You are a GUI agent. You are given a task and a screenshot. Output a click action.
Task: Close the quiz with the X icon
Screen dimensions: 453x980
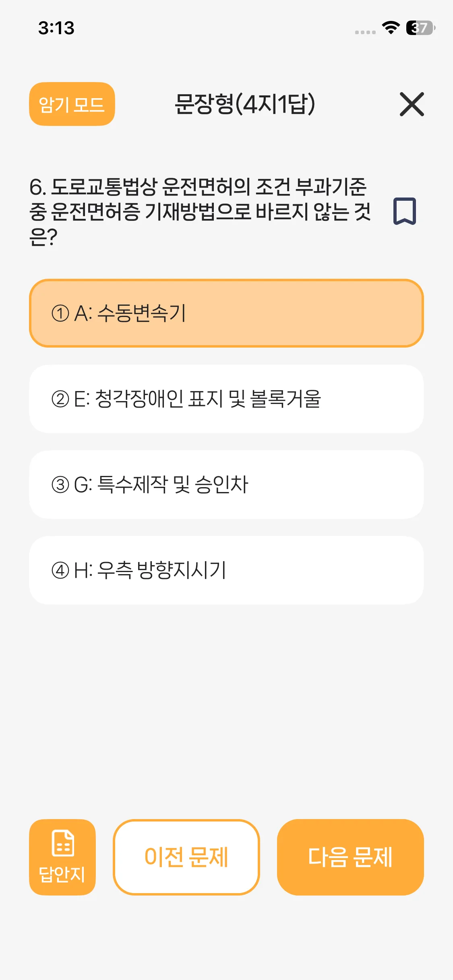pos(412,104)
